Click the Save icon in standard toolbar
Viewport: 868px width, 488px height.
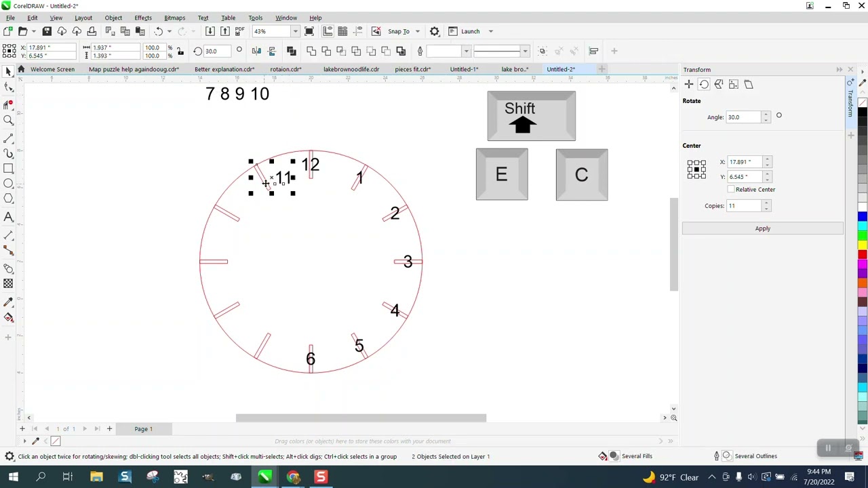click(47, 31)
